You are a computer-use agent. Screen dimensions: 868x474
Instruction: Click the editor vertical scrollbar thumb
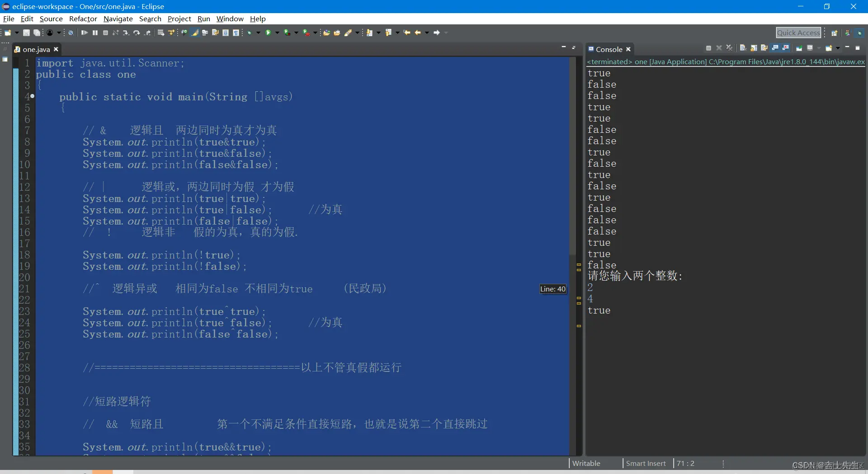[x=573, y=156]
